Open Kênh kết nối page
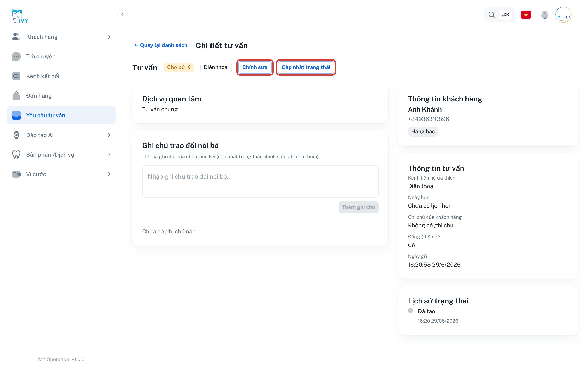Image resolution: width=588 pixels, height=368 pixels. tap(61, 76)
